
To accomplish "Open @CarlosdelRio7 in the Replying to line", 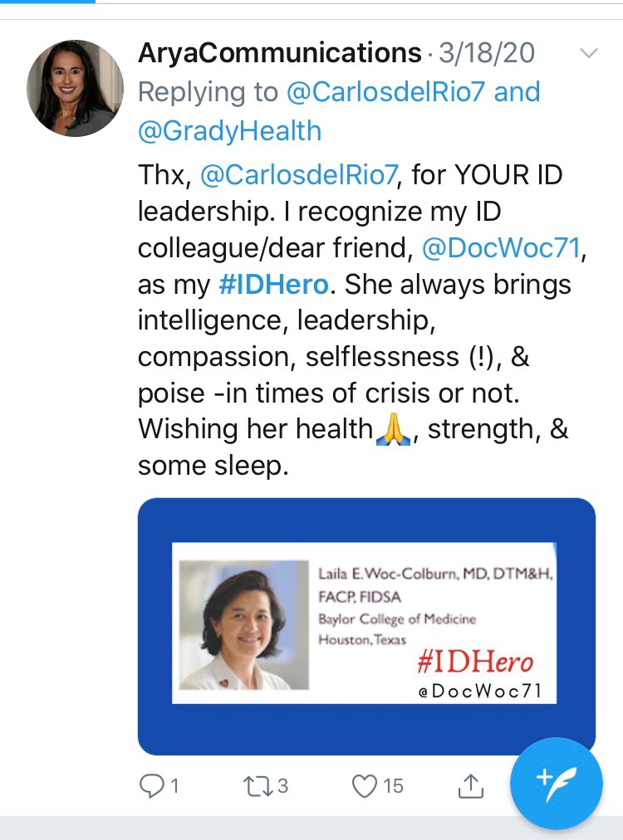I will pos(385,91).
